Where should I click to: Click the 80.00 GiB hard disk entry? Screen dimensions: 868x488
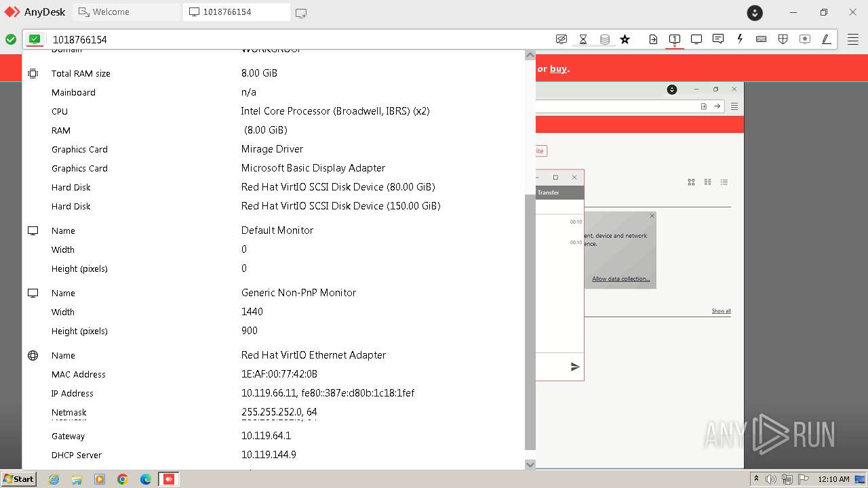pyautogui.click(x=338, y=187)
